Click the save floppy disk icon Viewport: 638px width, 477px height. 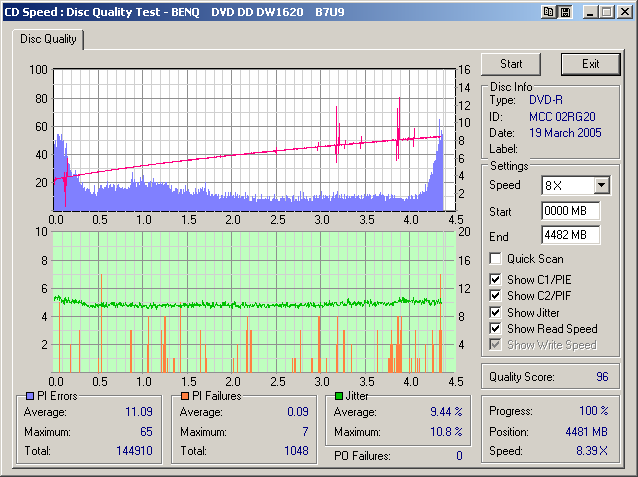[564, 11]
